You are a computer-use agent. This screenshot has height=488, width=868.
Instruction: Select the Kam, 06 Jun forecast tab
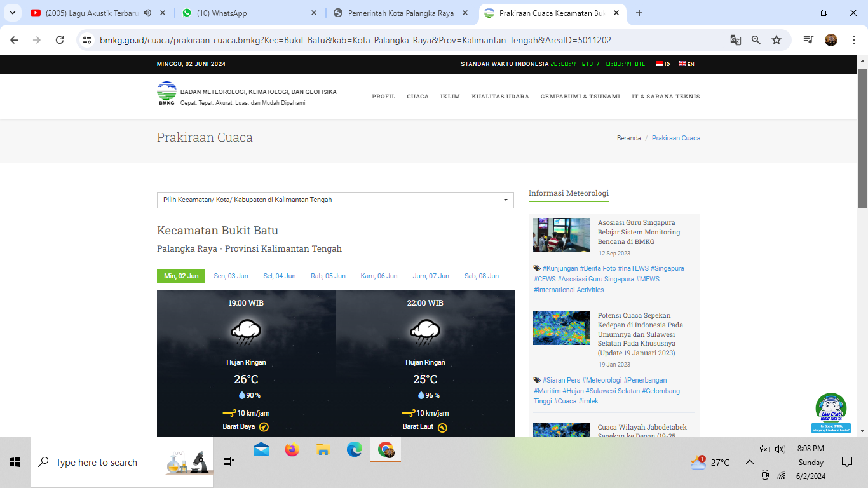pyautogui.click(x=379, y=276)
